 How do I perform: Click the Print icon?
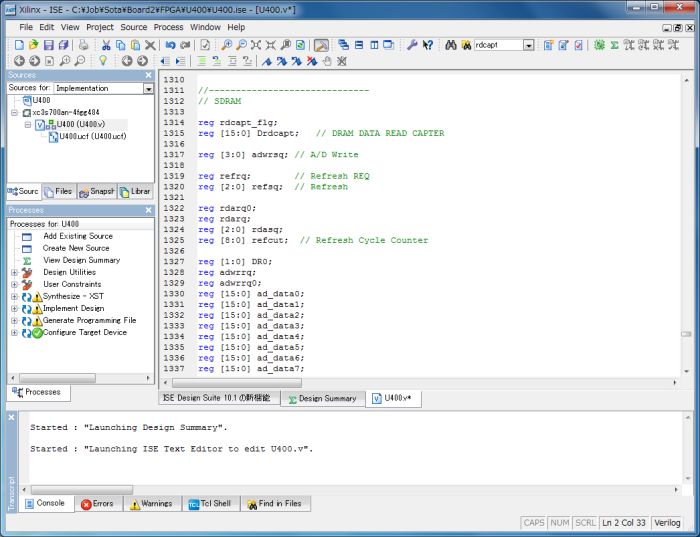(x=83, y=45)
